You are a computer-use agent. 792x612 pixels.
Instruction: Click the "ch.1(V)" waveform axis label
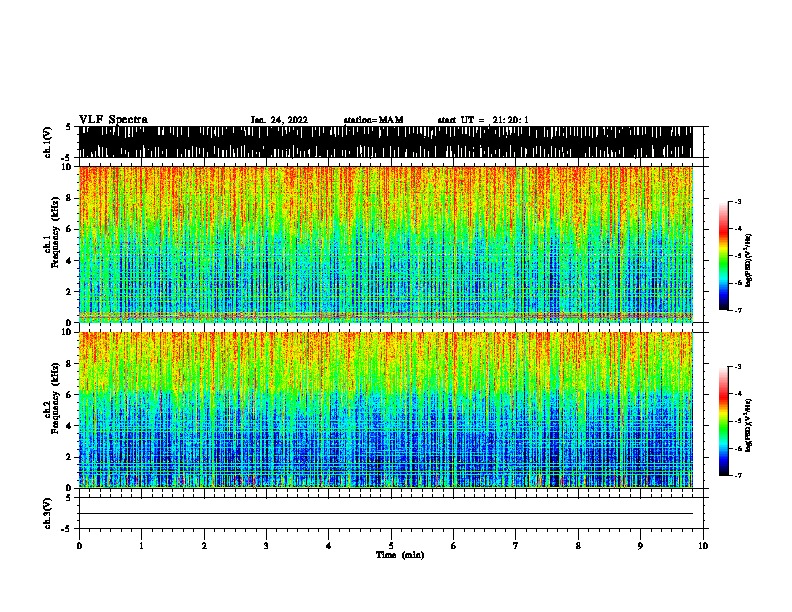click(x=48, y=142)
